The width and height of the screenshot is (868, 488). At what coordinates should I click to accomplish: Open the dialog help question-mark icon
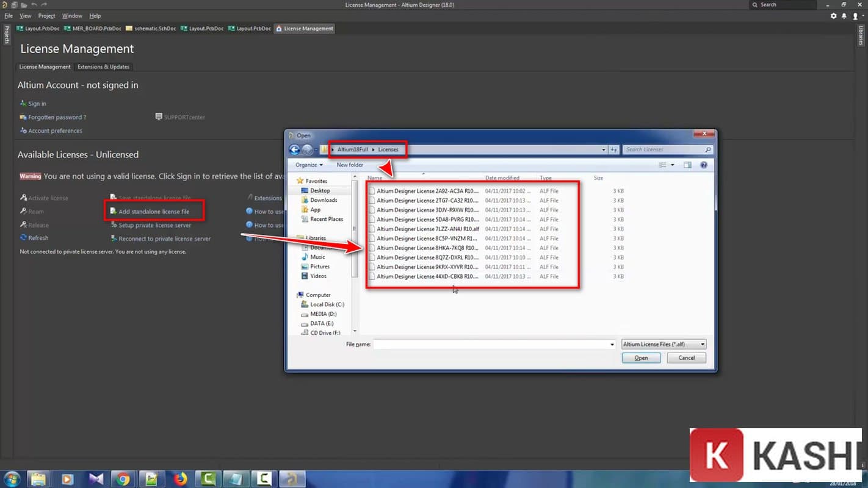(x=703, y=165)
